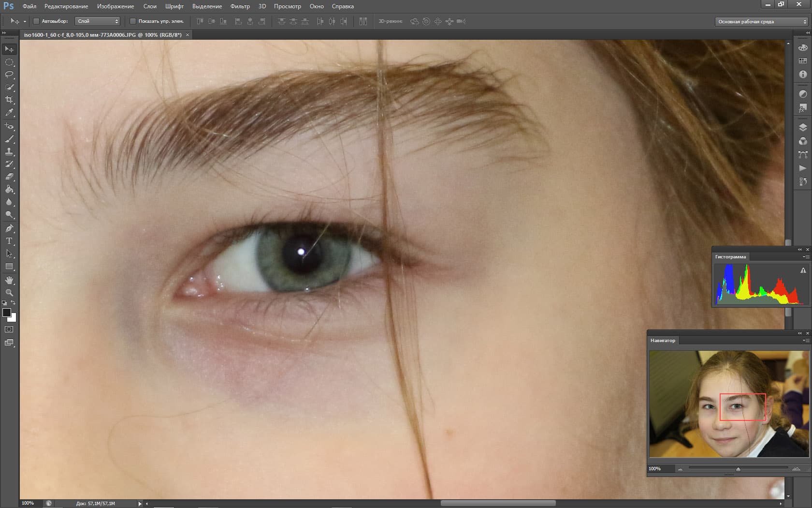Open the Фильтр menu
The height and width of the screenshot is (508, 812).
pyautogui.click(x=240, y=6)
